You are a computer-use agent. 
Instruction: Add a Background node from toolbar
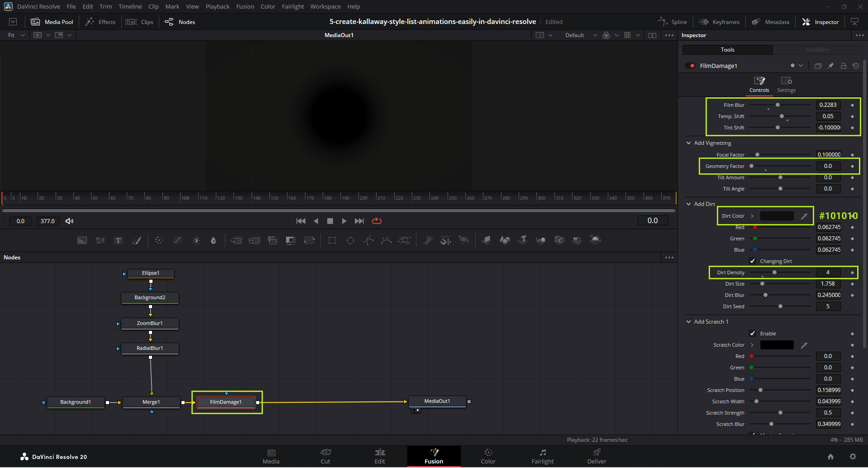click(x=82, y=240)
